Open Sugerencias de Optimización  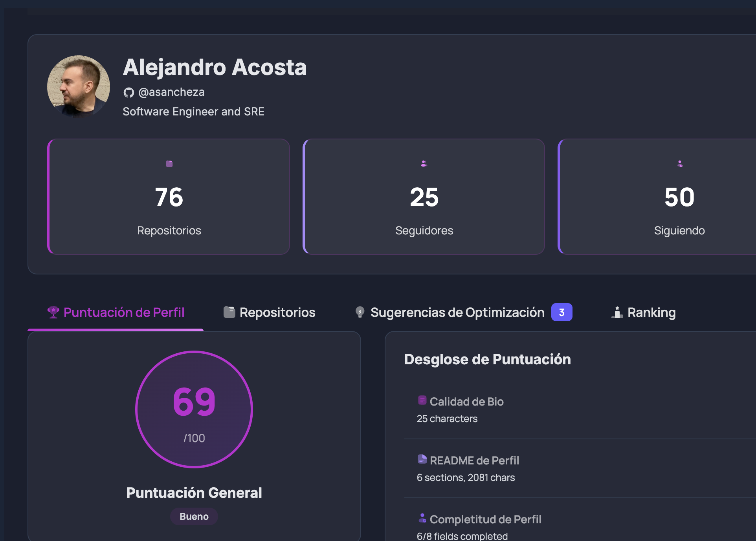[x=457, y=312]
